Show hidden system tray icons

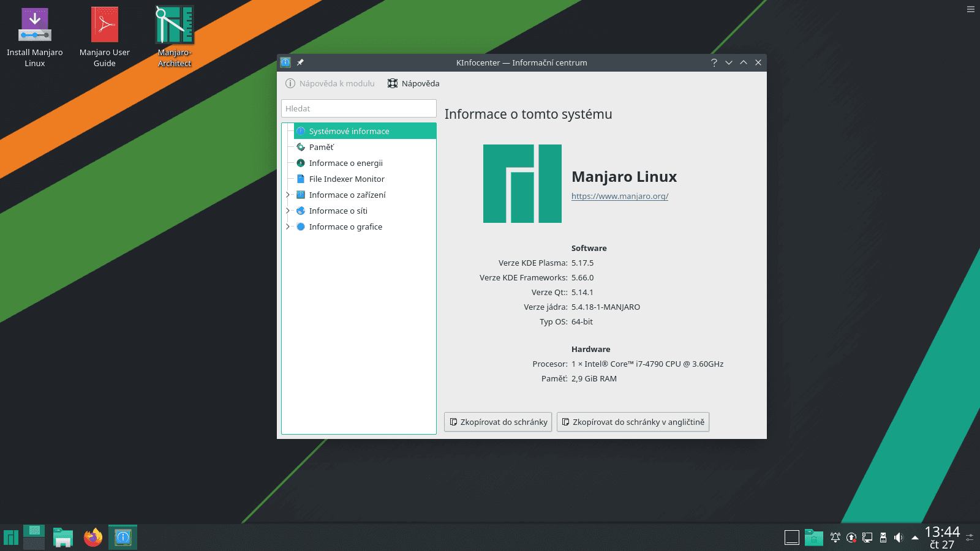pos(914,537)
